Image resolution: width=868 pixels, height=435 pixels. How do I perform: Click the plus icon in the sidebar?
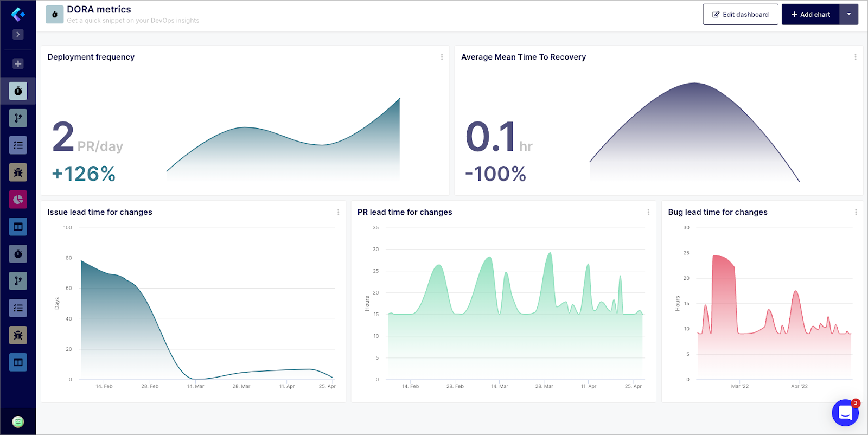pos(18,63)
